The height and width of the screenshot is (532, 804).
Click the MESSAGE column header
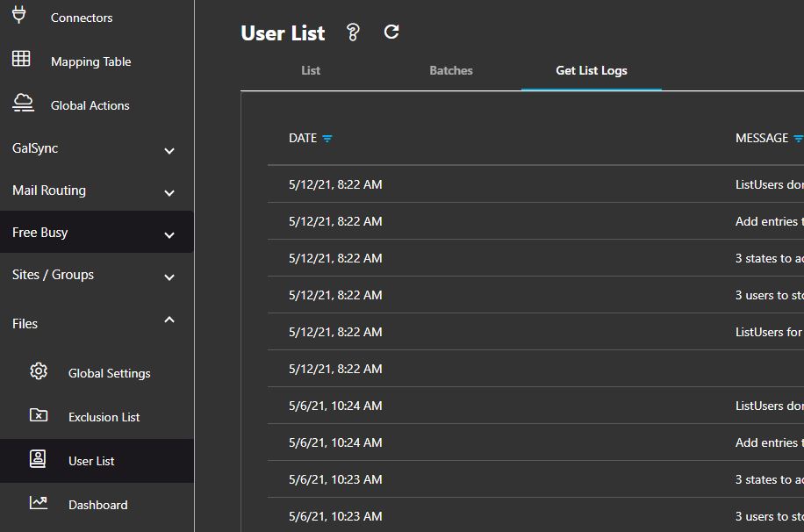point(762,138)
